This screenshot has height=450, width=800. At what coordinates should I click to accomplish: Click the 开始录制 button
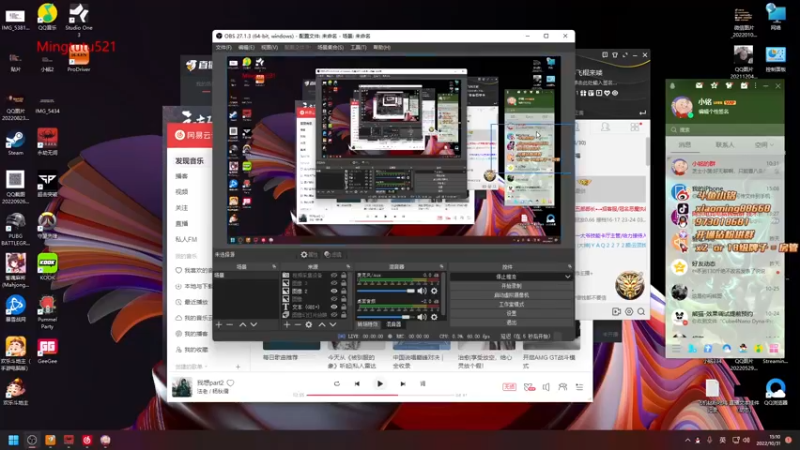coord(511,286)
